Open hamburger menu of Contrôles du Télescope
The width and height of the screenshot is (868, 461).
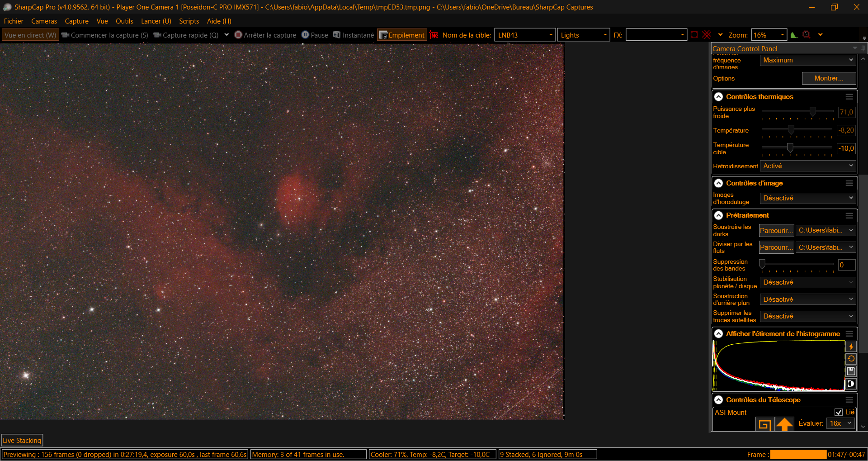(x=849, y=400)
